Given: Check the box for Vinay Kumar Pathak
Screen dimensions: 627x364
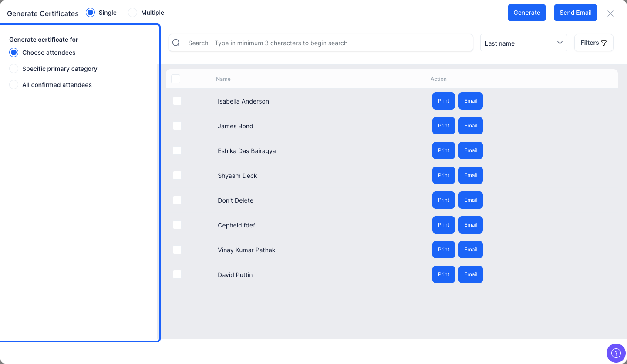Looking at the screenshot, I should coord(177,250).
